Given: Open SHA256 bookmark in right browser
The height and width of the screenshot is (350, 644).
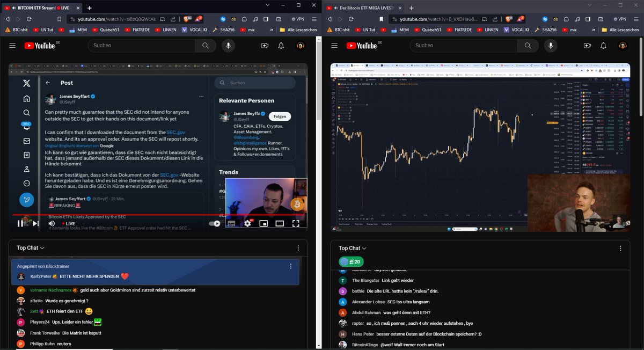Looking at the screenshot, I should (546, 30).
